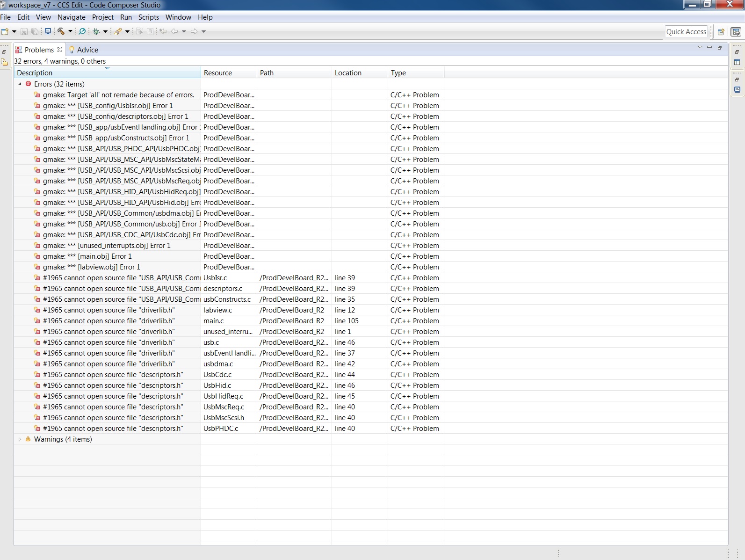Screen dimensions: 745x560
Task: Open the Help menu
Action: tap(205, 17)
